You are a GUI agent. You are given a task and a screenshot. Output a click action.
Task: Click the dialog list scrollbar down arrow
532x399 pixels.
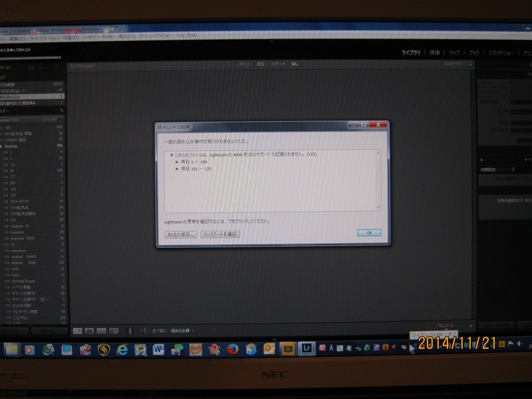tap(378, 207)
